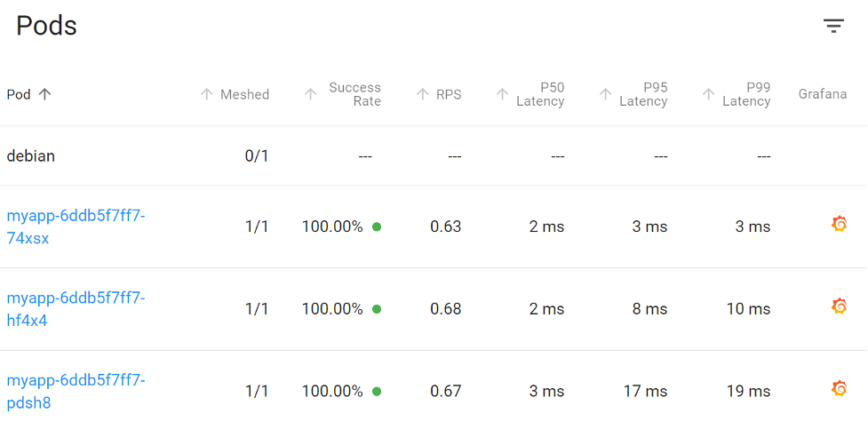Click the sort arrow beside Pod header
Screen dimensions: 868x429
click(44, 95)
